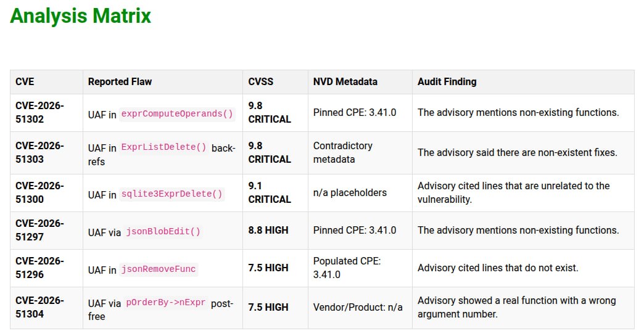Click the CVE-2026-51302 cell
This screenshot has width=644, height=336.
(x=46, y=112)
